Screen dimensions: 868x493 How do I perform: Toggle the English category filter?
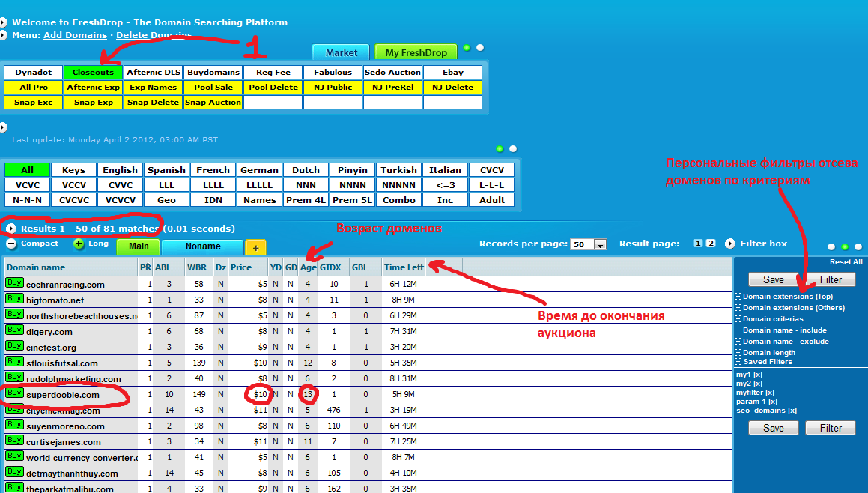click(120, 170)
